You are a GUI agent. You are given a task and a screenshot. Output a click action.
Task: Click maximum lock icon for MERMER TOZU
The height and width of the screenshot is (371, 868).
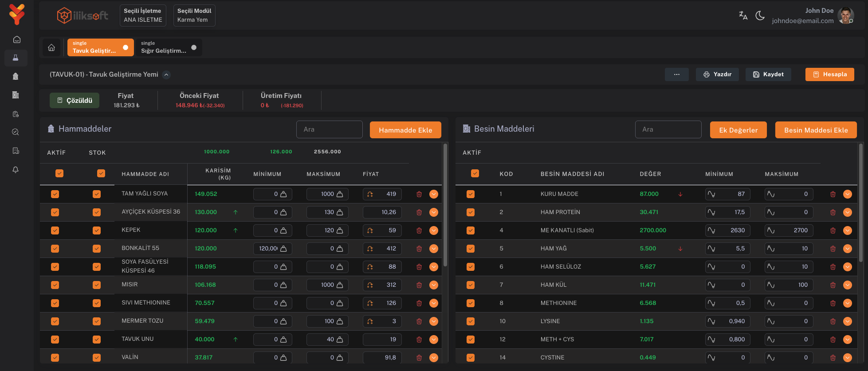tap(340, 321)
